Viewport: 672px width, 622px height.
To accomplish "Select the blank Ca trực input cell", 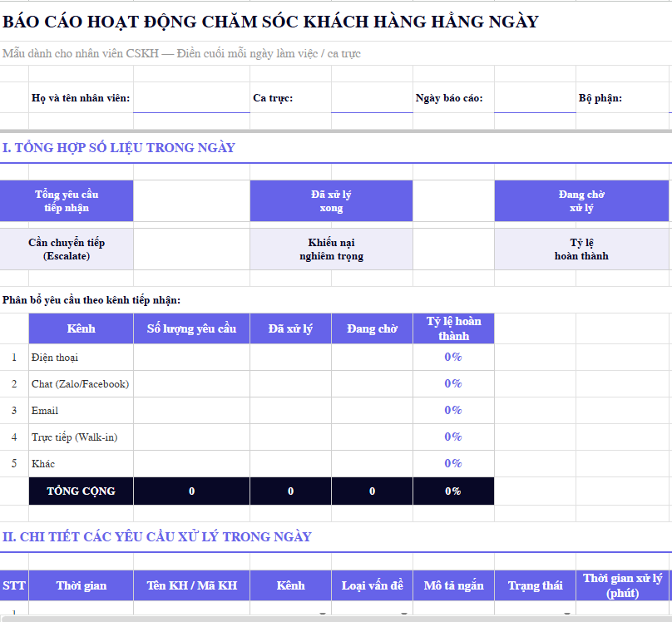I will (x=372, y=98).
